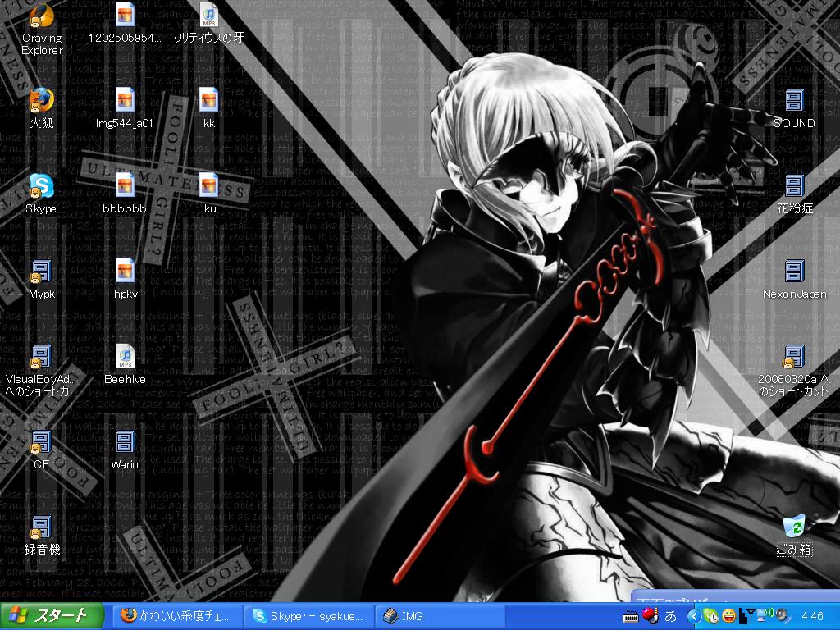Switch to the Skype taskbar window
The height and width of the screenshot is (630, 840).
coord(308,616)
